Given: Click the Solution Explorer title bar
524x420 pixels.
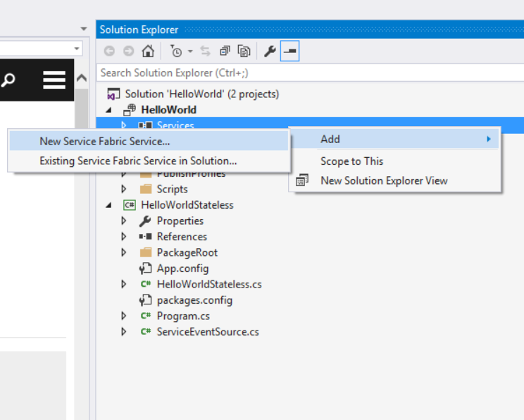Looking at the screenshot, I should point(310,30).
